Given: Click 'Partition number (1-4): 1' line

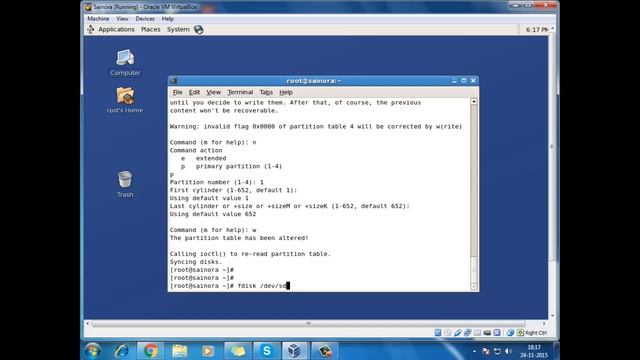Looking at the screenshot, I should (x=217, y=182).
